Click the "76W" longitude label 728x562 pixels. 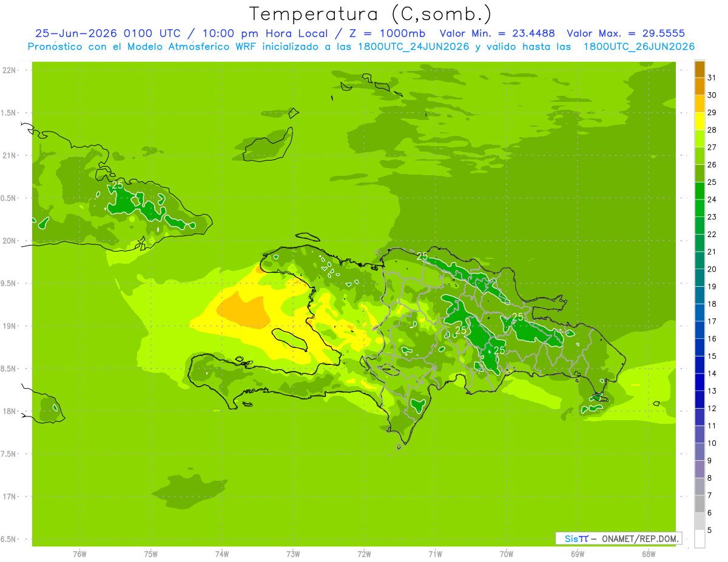click(x=79, y=554)
